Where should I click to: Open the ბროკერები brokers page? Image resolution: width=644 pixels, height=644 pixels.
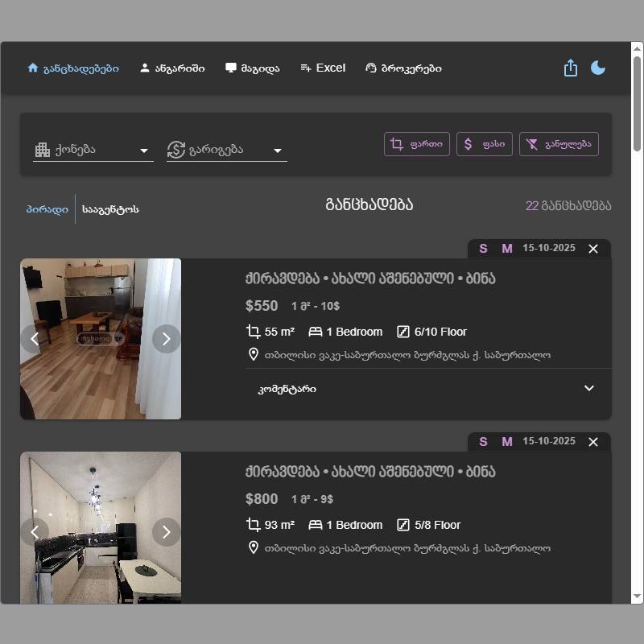tap(403, 68)
